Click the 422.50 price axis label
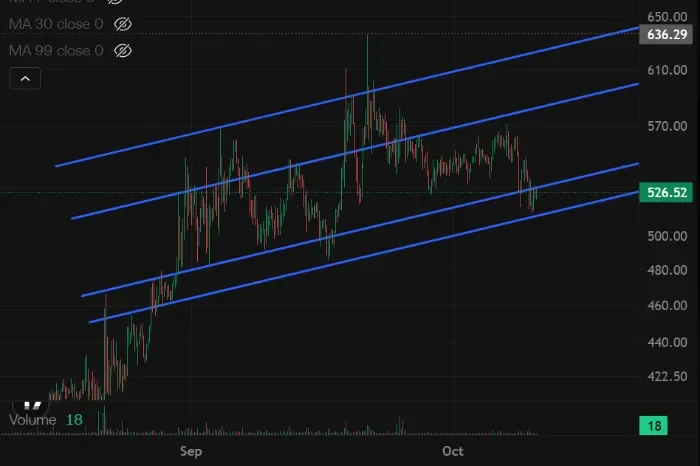The width and height of the screenshot is (700, 466). 667,376
